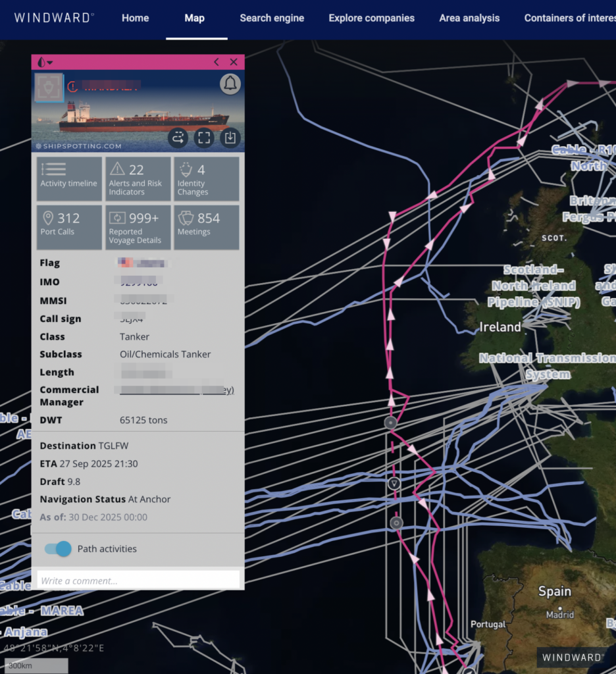Expand ship photo with fullscreen icon
Screen dimensions: 616x674
204,138
